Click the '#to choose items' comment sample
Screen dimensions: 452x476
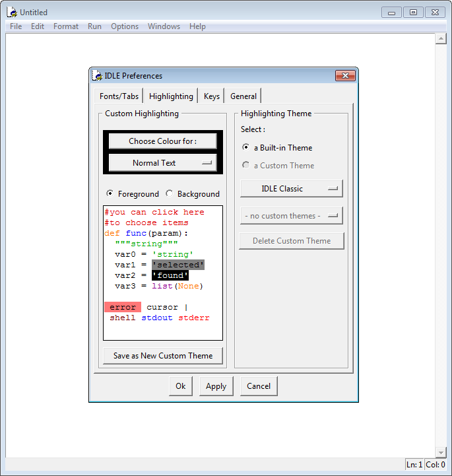pos(146,223)
